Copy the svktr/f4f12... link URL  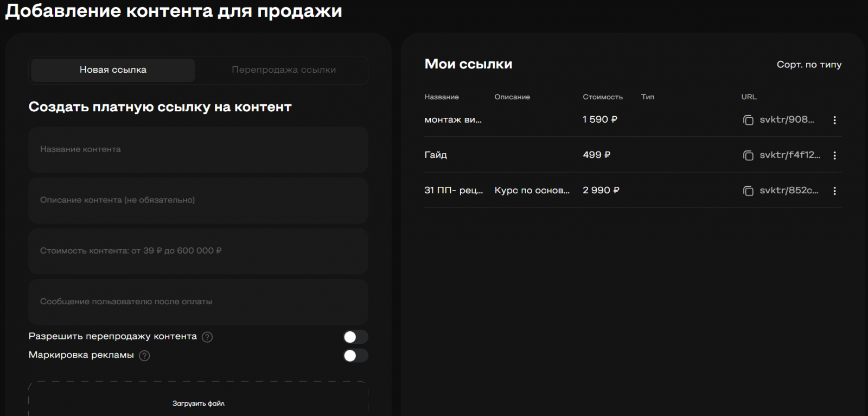point(748,155)
